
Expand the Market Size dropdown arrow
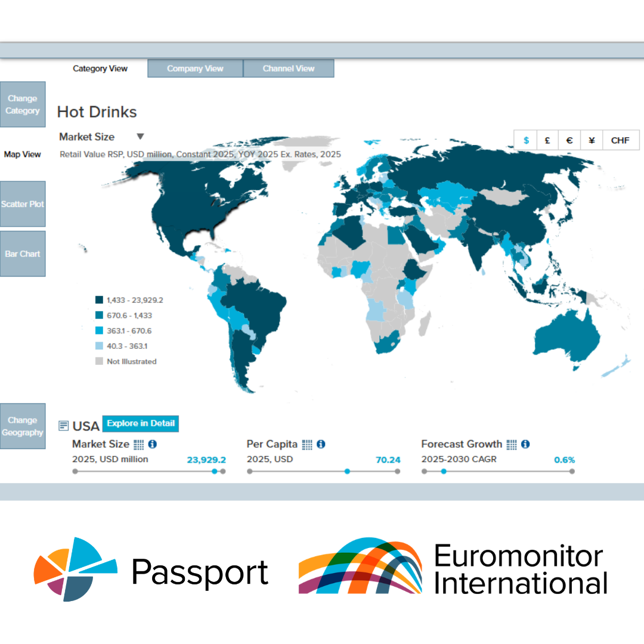click(x=140, y=137)
